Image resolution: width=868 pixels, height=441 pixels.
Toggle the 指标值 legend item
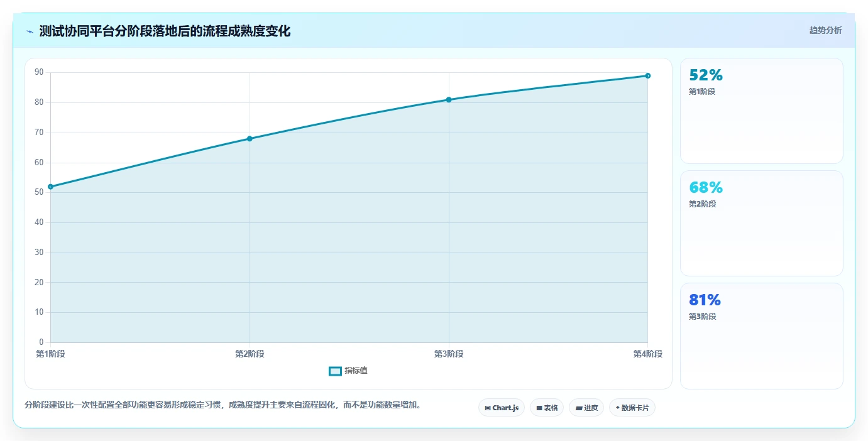(x=348, y=371)
